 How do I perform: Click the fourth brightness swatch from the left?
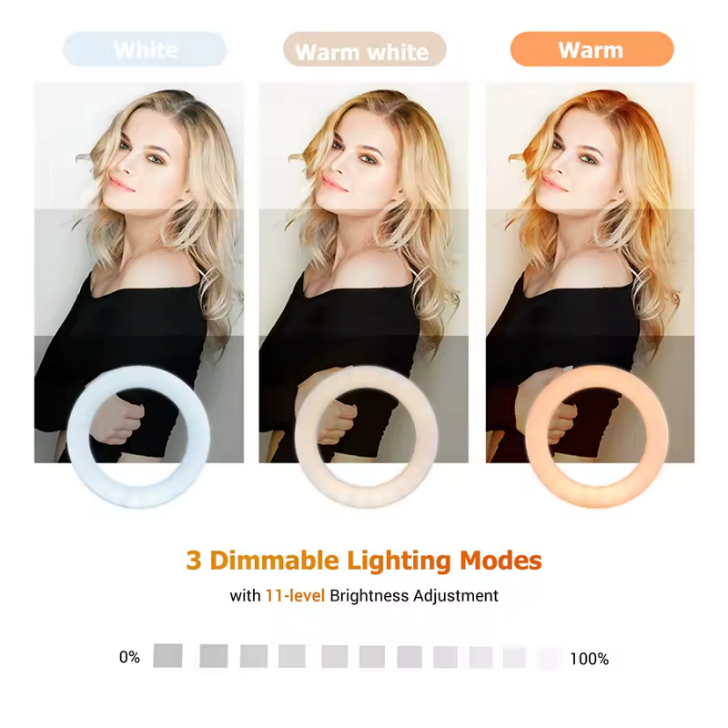click(292, 656)
